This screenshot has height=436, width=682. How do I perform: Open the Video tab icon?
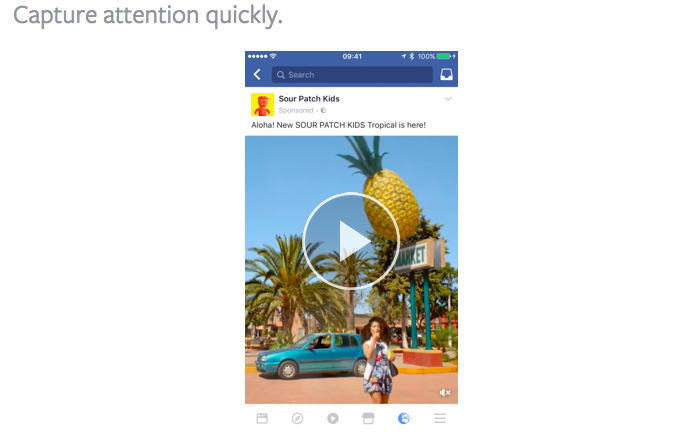point(333,418)
